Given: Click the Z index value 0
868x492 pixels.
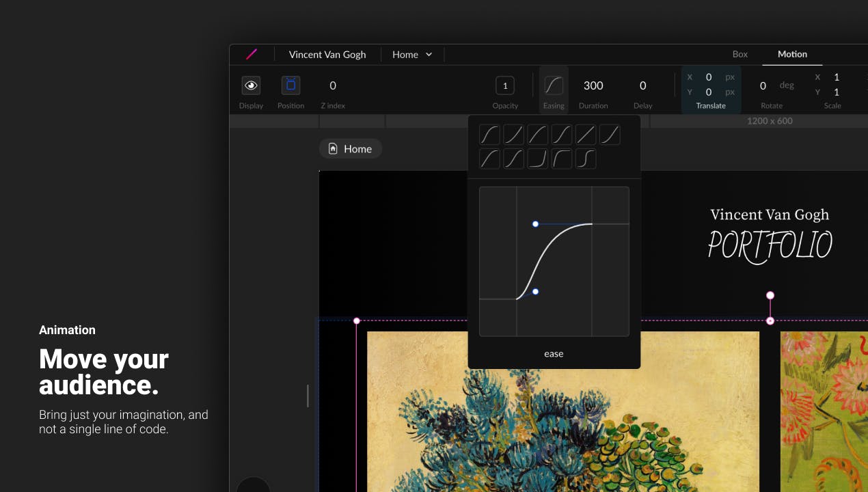Looking at the screenshot, I should pyautogui.click(x=333, y=85).
